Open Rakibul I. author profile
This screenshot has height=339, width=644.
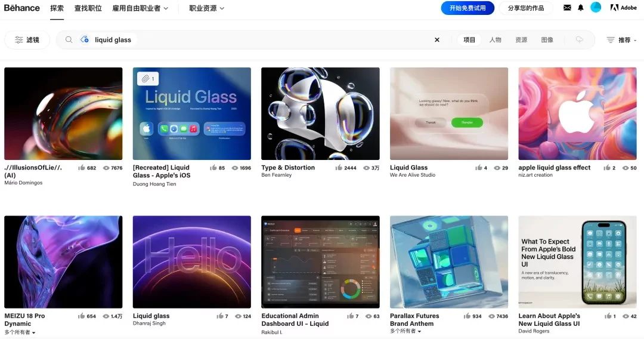coord(272,332)
